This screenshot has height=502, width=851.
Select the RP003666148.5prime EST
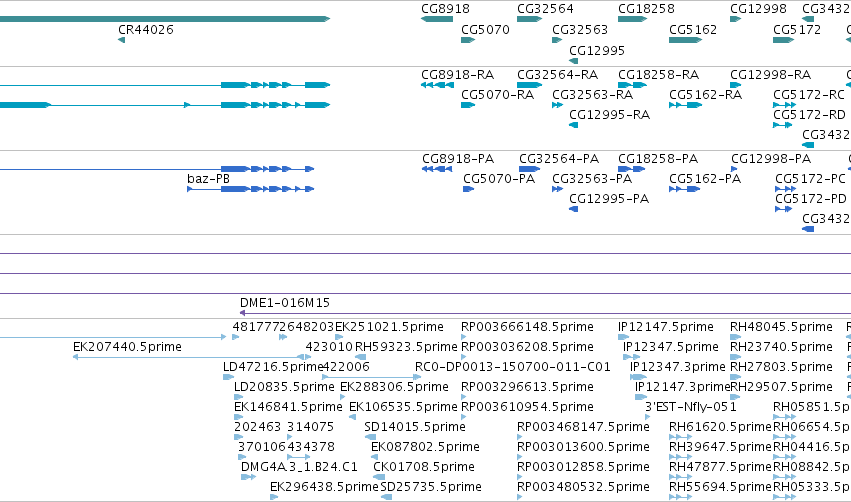click(x=464, y=337)
